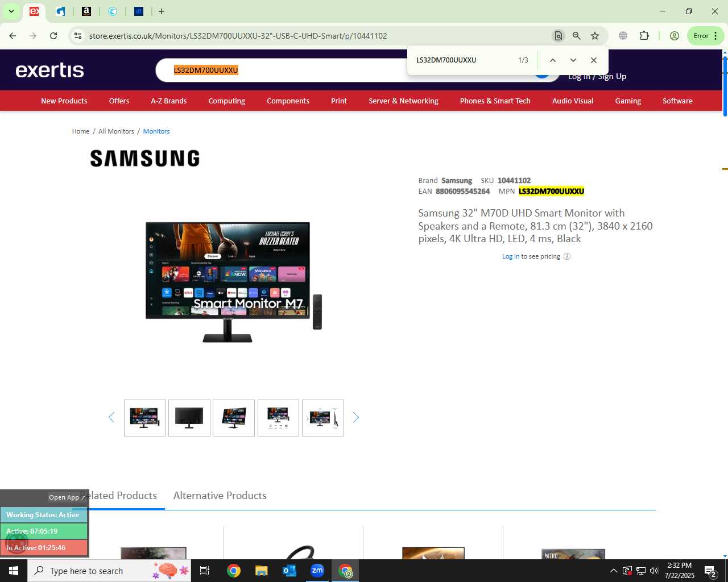Click the Samsung brand logo
The width and height of the screenshot is (728, 582).
[145, 158]
